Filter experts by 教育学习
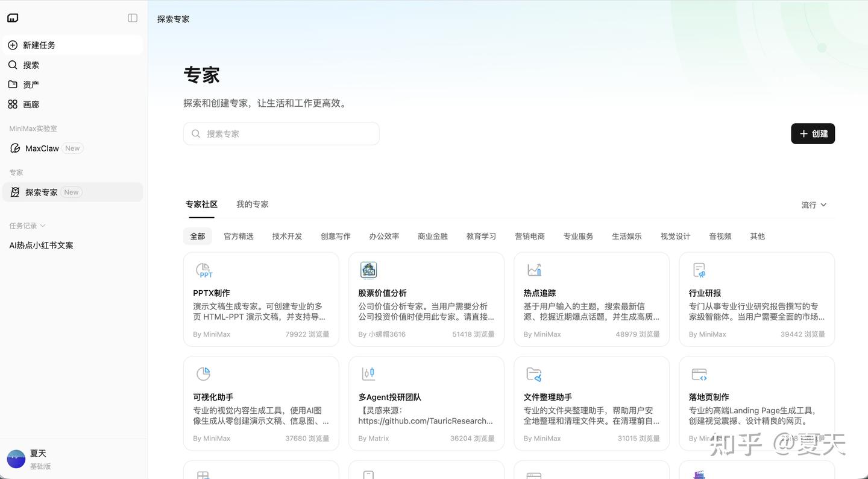868x479 pixels. pyautogui.click(x=481, y=236)
